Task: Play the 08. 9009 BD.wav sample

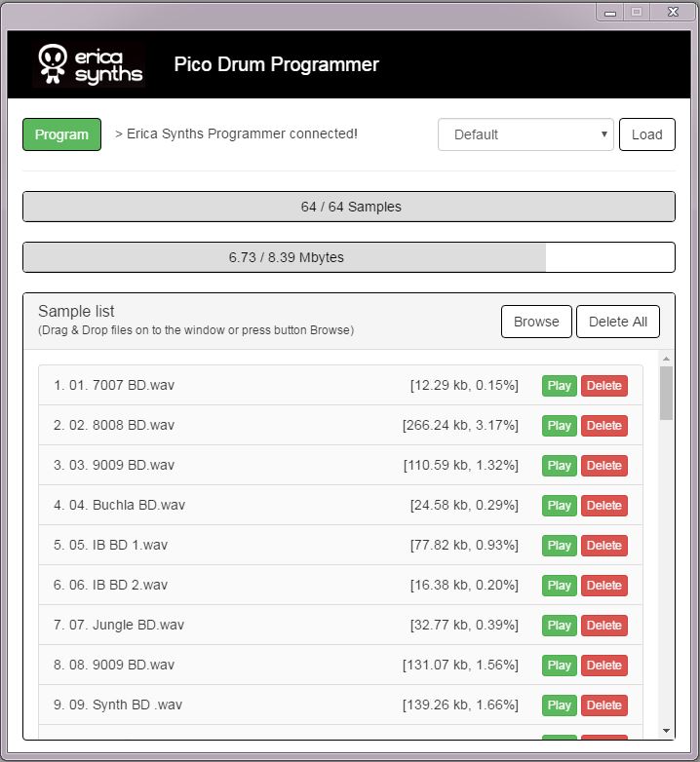Action: coord(560,666)
